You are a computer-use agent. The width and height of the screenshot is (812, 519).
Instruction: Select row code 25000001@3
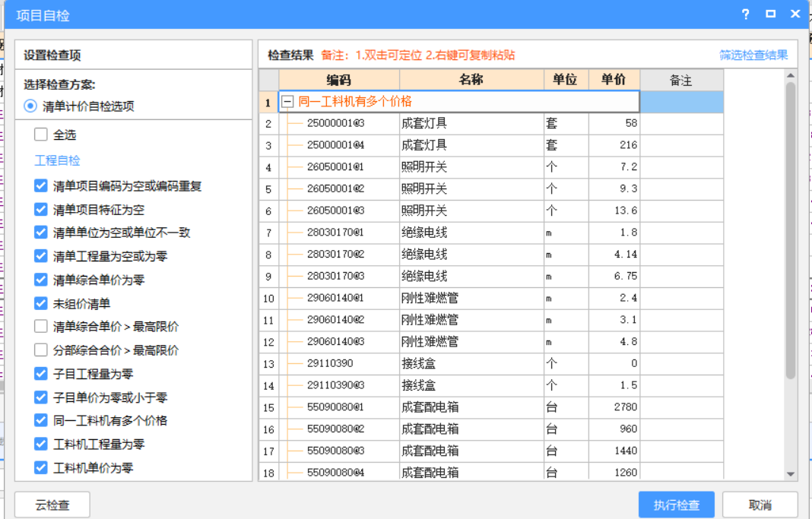click(335, 123)
